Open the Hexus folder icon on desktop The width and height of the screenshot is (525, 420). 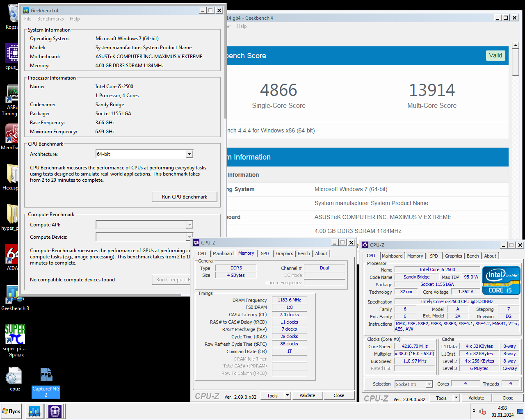tap(11, 177)
